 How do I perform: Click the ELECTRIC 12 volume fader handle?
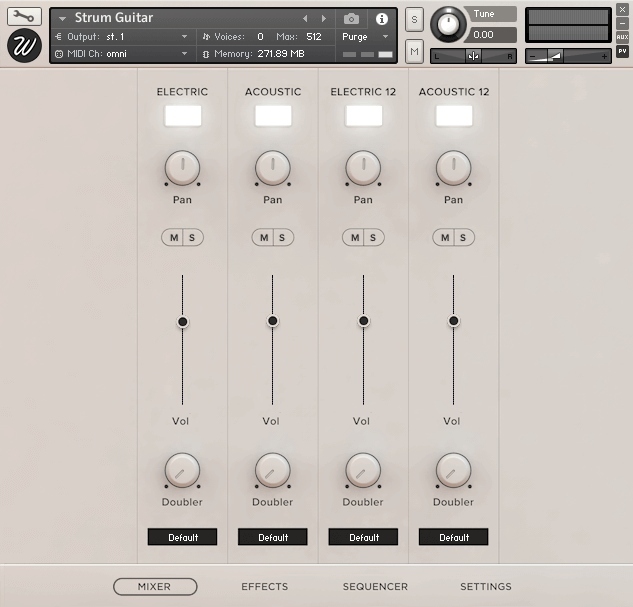(363, 321)
